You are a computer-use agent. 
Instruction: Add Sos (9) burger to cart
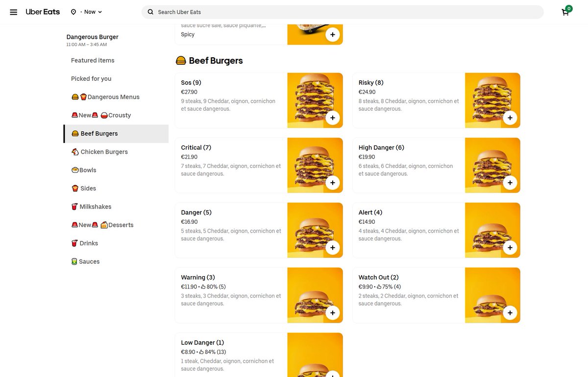tap(333, 118)
